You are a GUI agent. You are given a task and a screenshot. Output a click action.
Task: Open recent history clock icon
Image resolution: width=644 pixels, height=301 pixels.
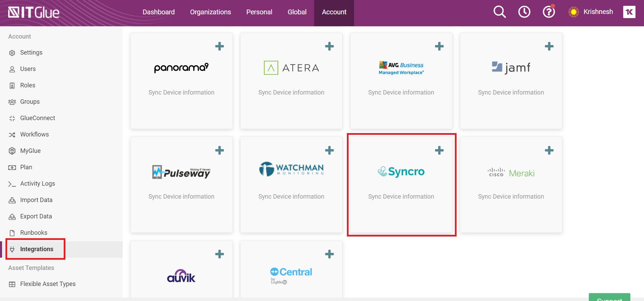coord(524,12)
